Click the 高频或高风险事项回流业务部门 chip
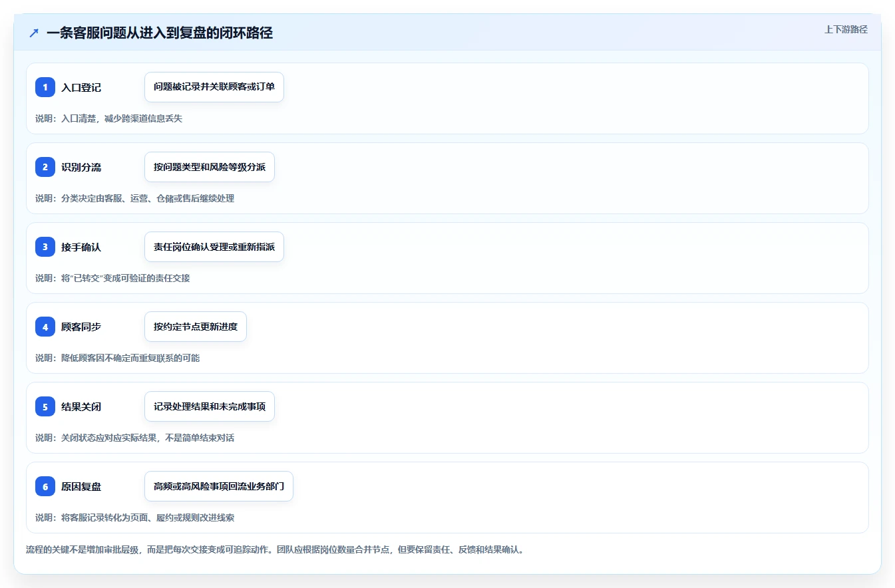 pyautogui.click(x=219, y=486)
